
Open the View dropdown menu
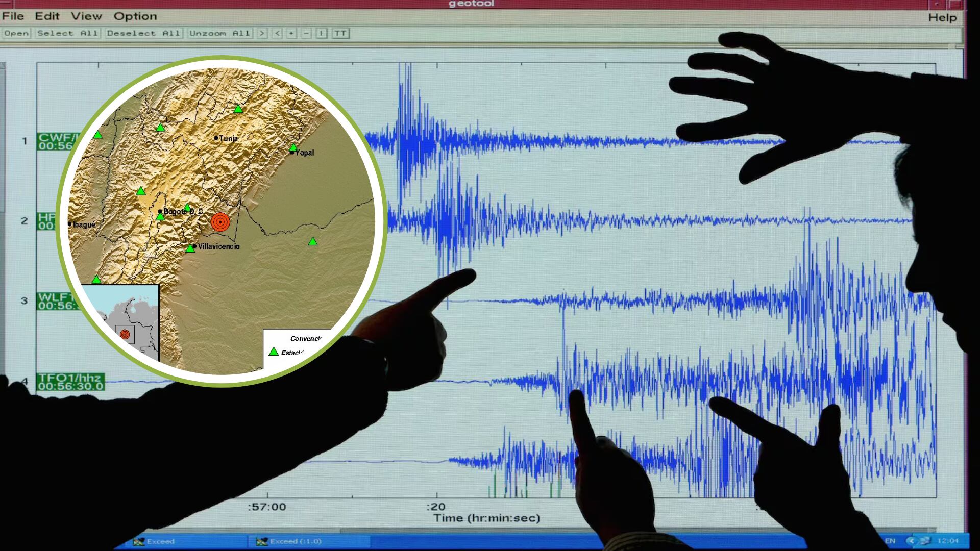[x=86, y=16]
